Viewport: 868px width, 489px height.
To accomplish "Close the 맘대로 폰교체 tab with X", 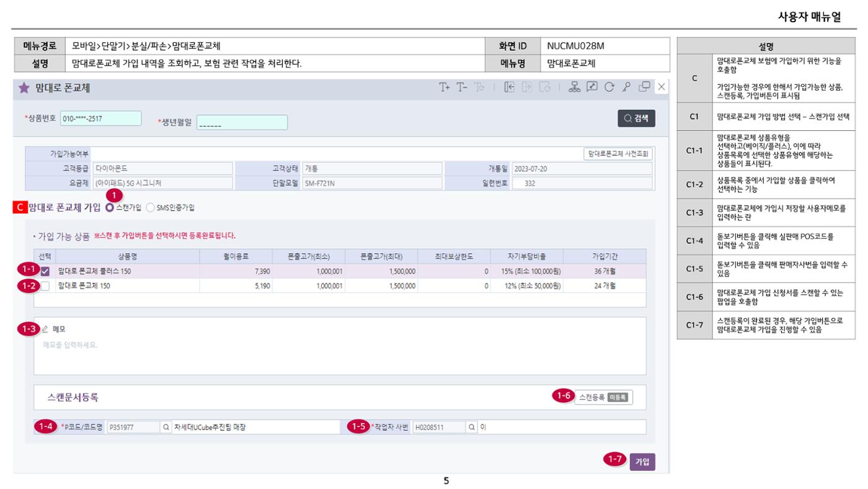I will click(x=662, y=87).
